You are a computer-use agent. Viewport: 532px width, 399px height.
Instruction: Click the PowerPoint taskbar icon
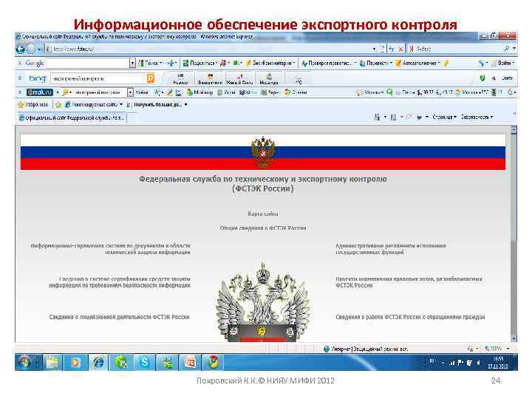pos(190,363)
